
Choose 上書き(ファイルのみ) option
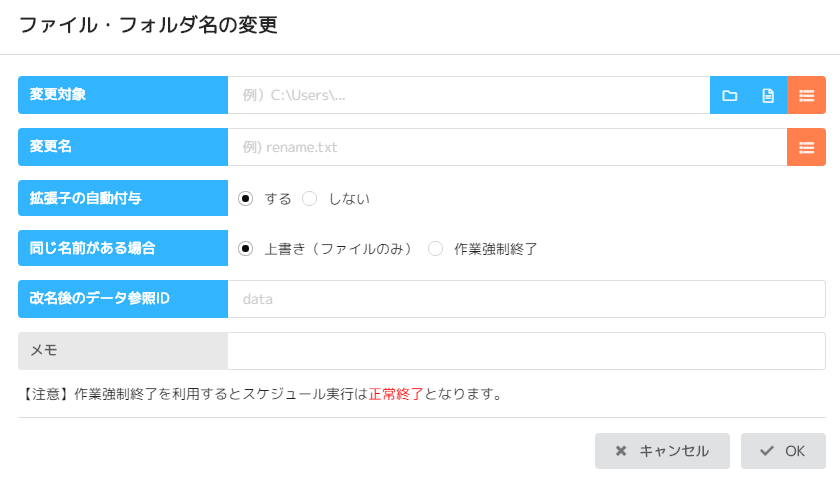pos(246,249)
